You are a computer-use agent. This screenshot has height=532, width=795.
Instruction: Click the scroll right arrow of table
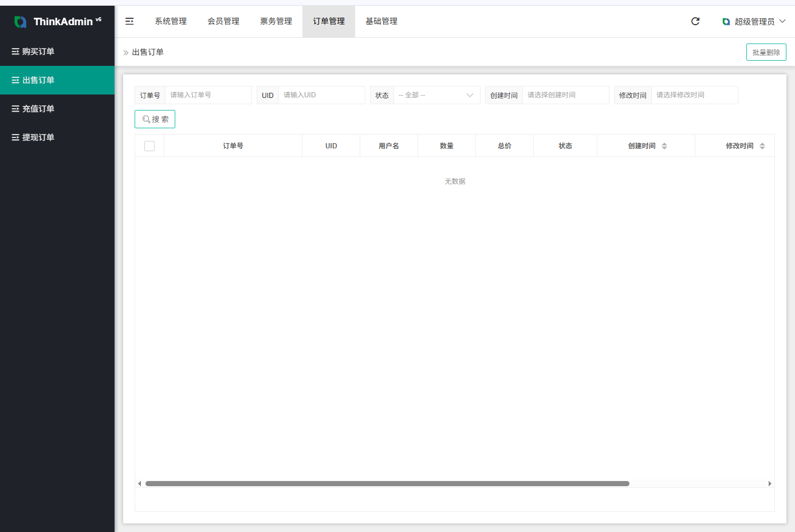point(770,483)
